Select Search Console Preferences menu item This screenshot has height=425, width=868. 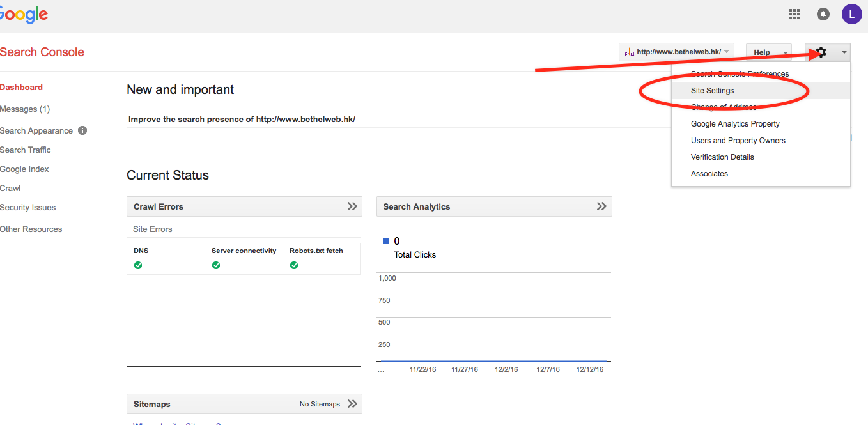tap(761, 74)
